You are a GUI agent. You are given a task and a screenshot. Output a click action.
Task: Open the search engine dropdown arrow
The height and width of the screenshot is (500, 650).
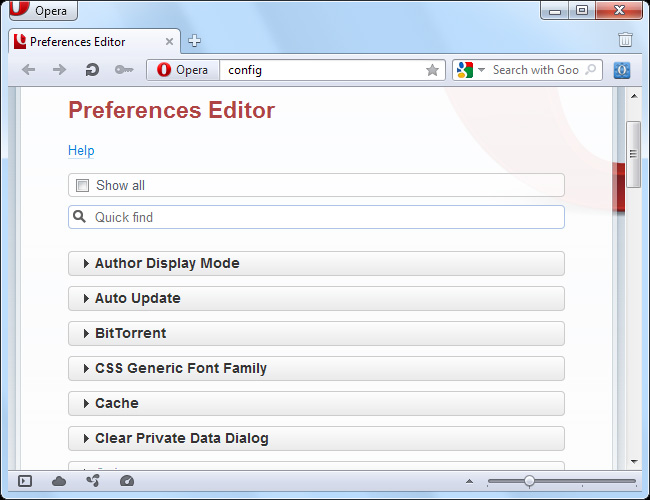click(481, 70)
